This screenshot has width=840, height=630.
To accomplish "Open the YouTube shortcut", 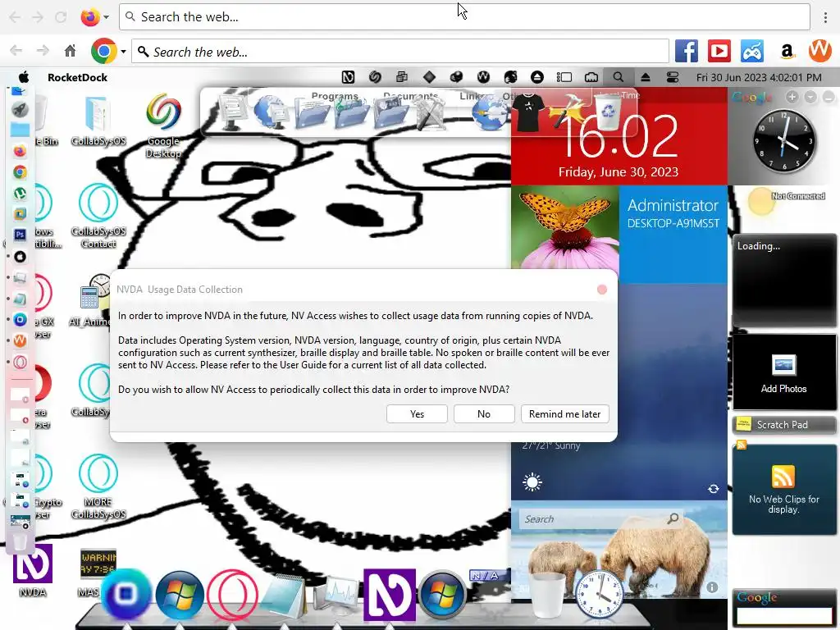I will [x=719, y=52].
